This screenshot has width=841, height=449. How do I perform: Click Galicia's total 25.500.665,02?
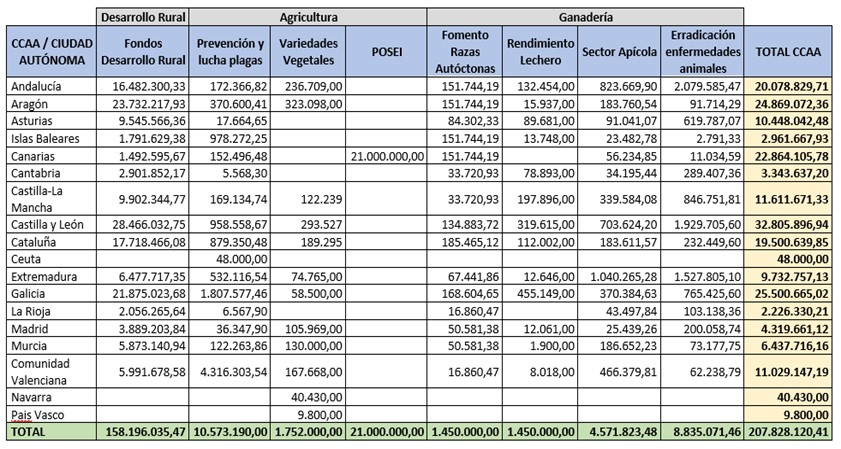(x=792, y=293)
